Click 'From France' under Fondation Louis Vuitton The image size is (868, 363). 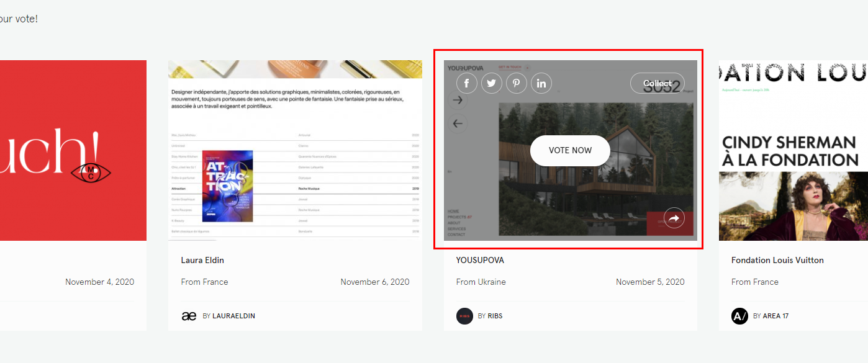(x=755, y=282)
